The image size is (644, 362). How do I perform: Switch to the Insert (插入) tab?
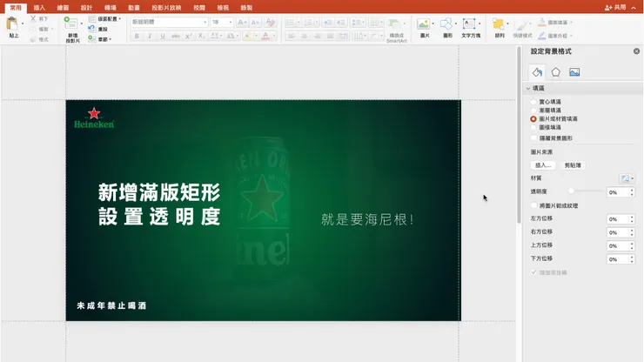[39, 7]
